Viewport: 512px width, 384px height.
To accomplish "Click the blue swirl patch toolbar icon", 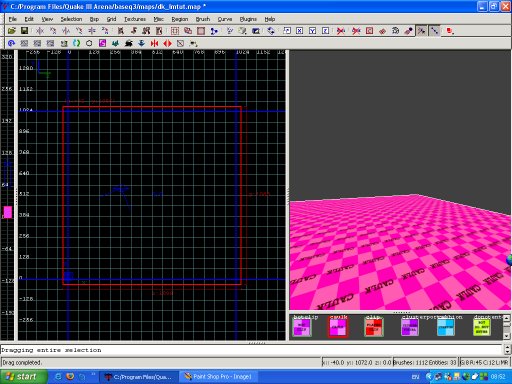I will (x=12, y=43).
